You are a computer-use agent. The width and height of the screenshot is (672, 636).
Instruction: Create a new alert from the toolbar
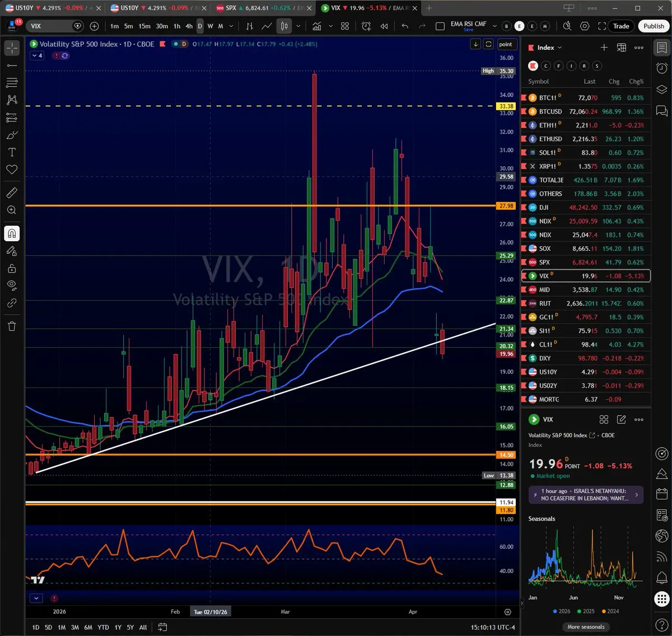coord(366,26)
